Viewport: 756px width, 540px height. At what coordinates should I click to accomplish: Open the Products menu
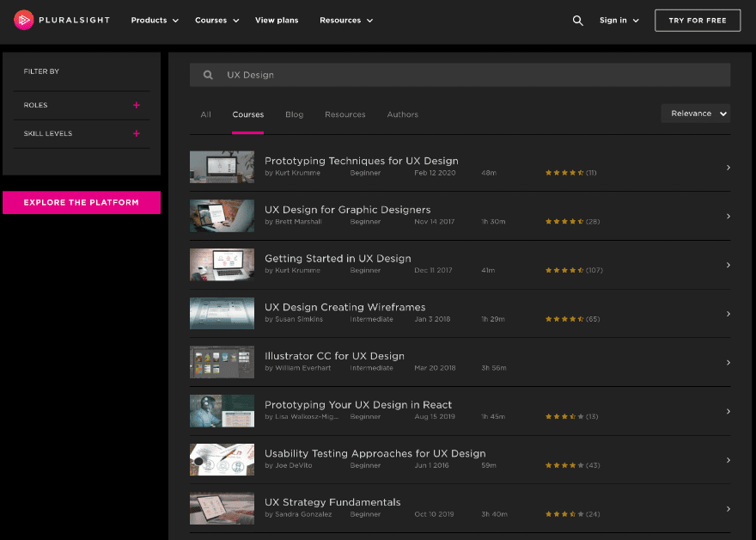click(154, 20)
